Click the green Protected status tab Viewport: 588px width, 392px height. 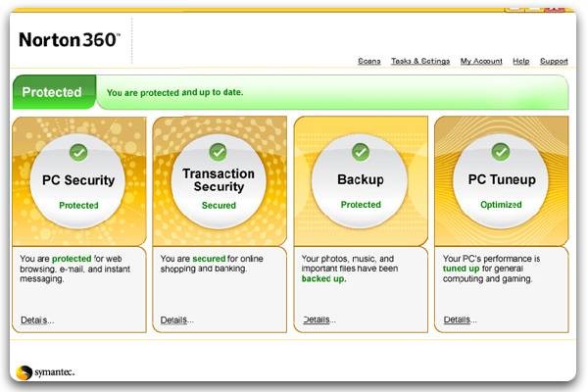pos(54,92)
